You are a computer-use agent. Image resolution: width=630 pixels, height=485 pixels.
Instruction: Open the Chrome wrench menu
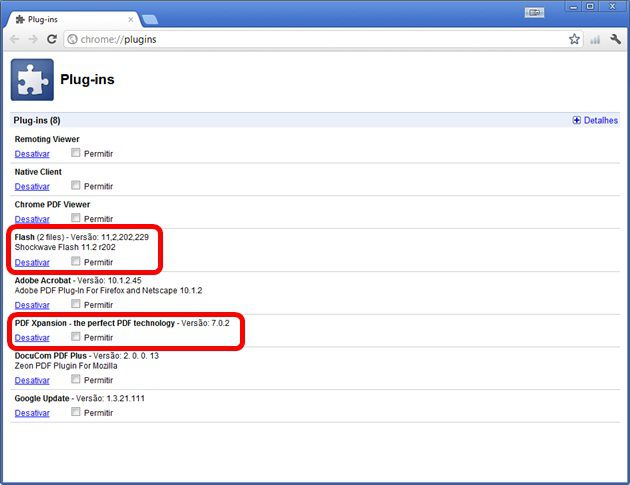point(615,40)
